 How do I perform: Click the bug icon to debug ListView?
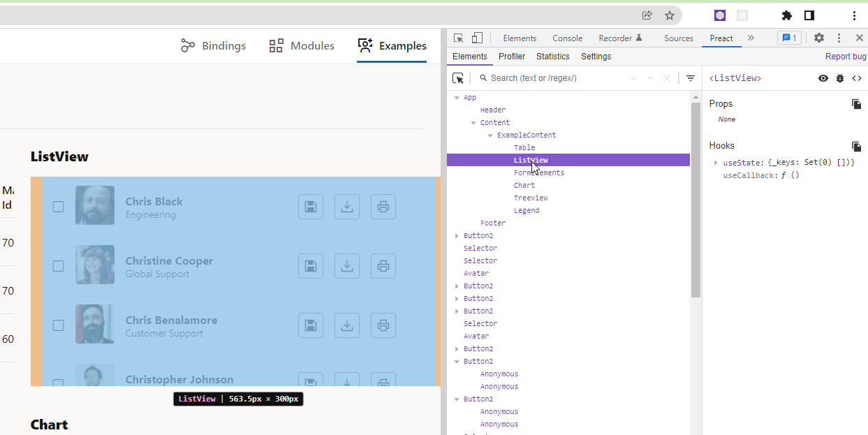click(x=840, y=78)
